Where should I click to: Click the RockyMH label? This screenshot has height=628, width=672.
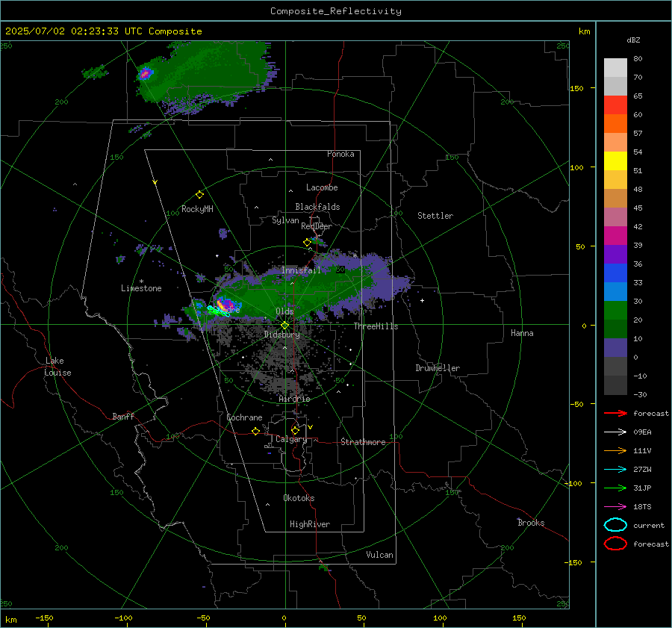(197, 209)
